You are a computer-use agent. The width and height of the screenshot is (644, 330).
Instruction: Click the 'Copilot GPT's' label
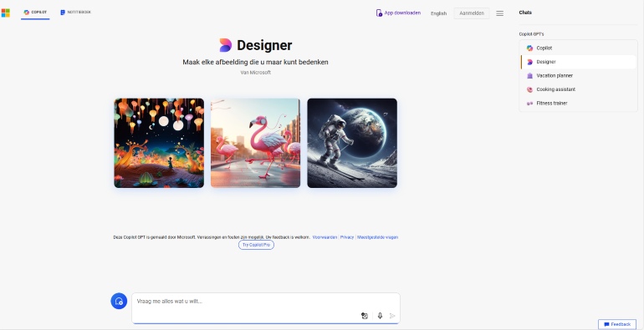click(531, 34)
